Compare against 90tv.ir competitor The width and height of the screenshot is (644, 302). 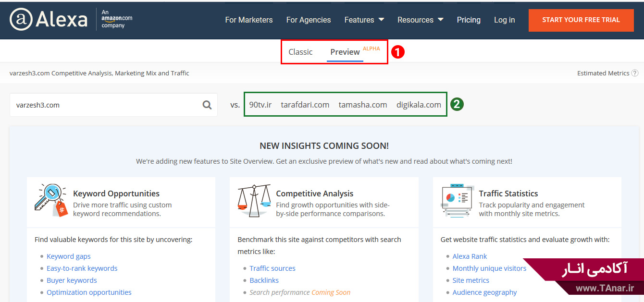pos(260,105)
